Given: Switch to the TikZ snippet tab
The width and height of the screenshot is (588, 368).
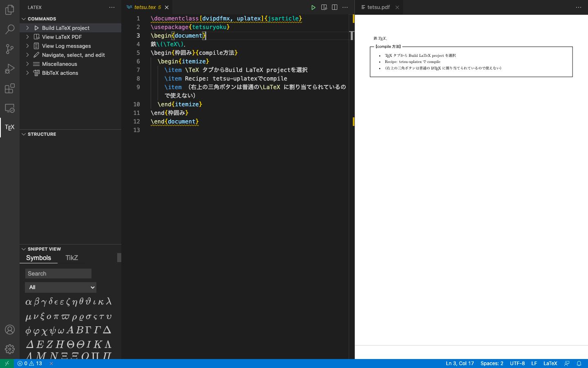Looking at the screenshot, I should pyautogui.click(x=71, y=258).
